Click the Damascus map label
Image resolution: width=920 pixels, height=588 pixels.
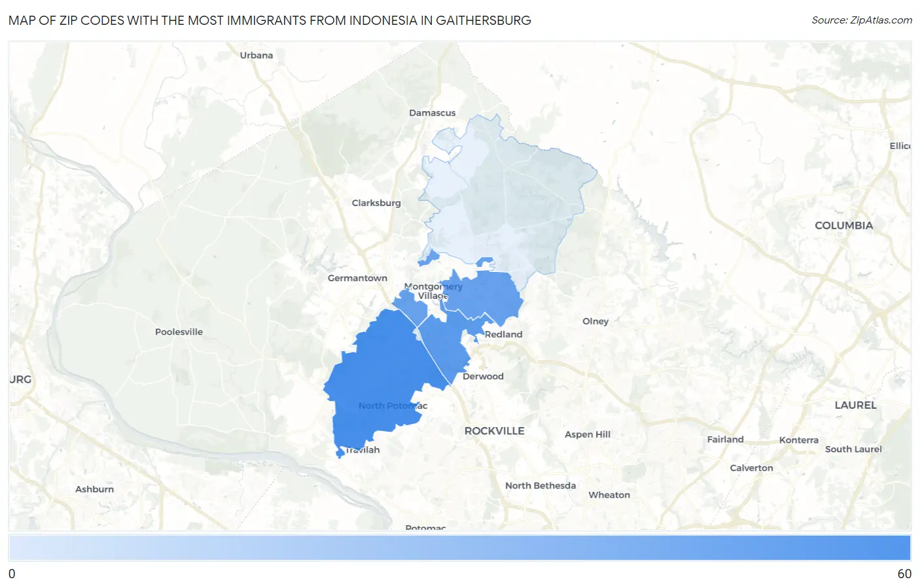pyautogui.click(x=432, y=113)
